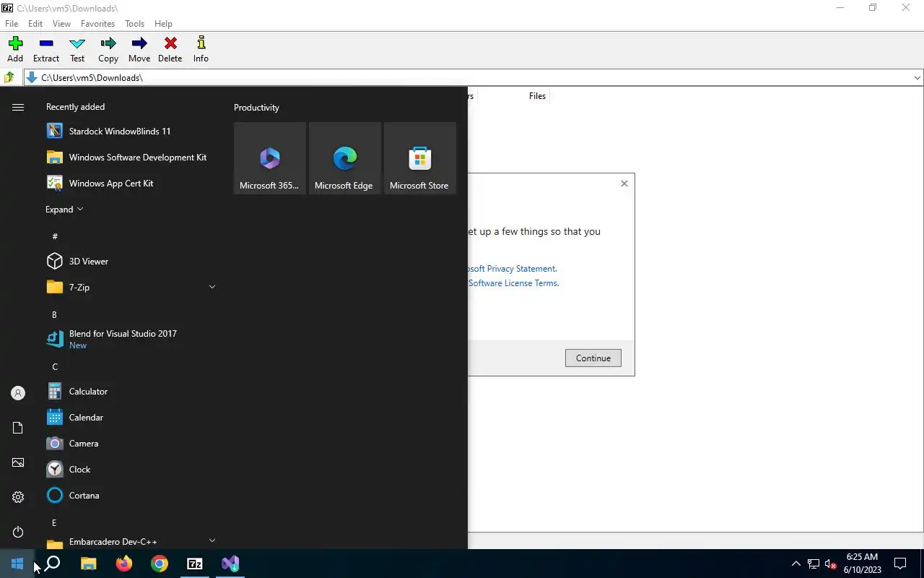Screen dimensions: 924x578
Task: Open Documents from Start sidebar
Action: [18, 428]
